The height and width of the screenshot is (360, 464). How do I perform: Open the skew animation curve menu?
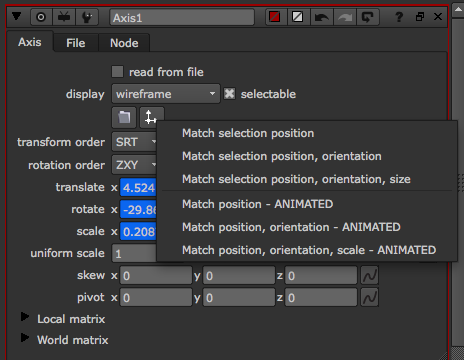pos(369,275)
